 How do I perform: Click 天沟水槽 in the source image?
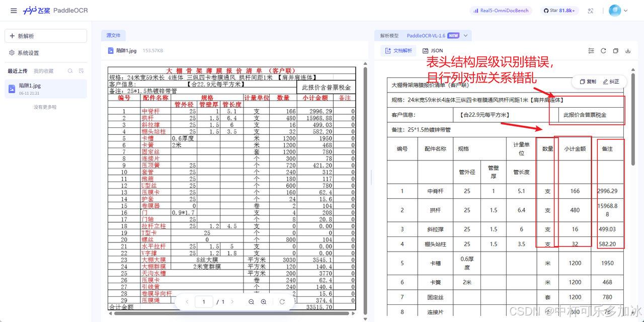(153, 273)
